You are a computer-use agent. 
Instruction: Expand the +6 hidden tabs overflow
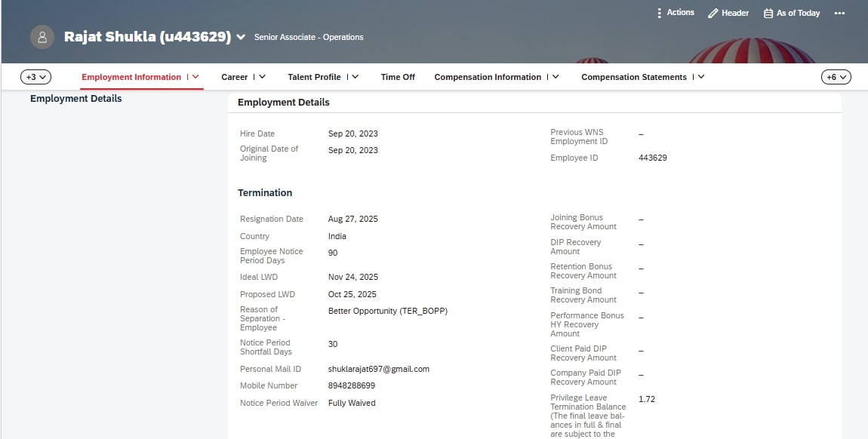(836, 77)
